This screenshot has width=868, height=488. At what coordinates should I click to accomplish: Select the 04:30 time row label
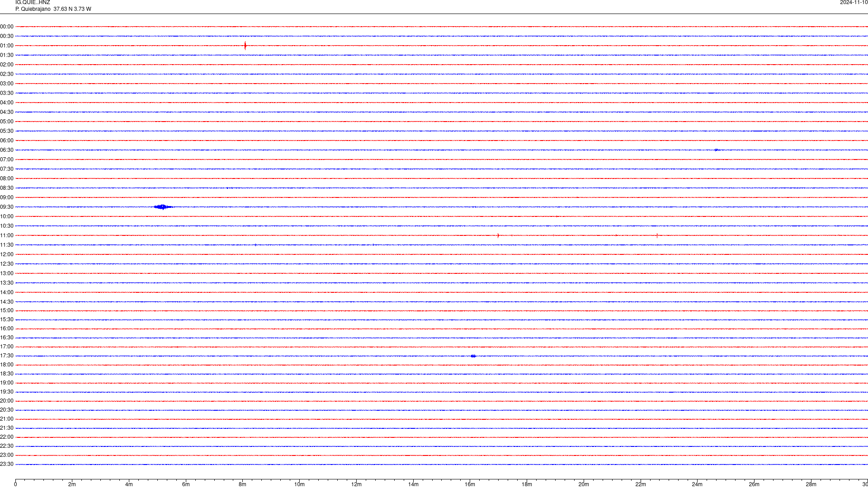point(7,112)
